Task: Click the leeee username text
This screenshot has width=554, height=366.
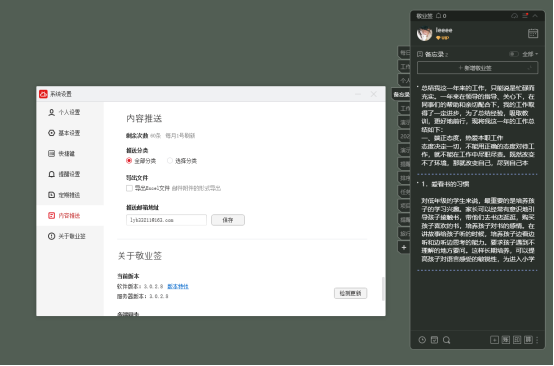Action: coord(444,30)
